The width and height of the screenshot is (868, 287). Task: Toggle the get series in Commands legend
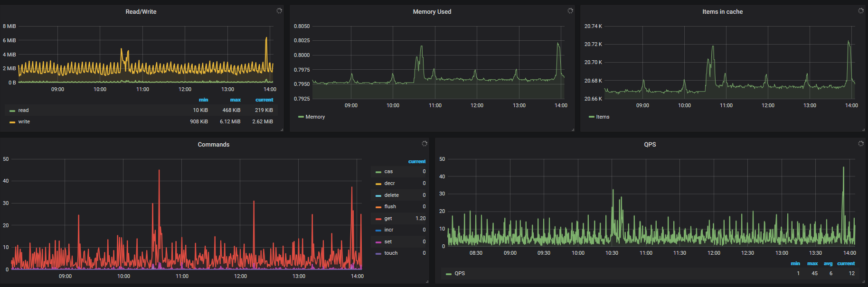pos(388,218)
